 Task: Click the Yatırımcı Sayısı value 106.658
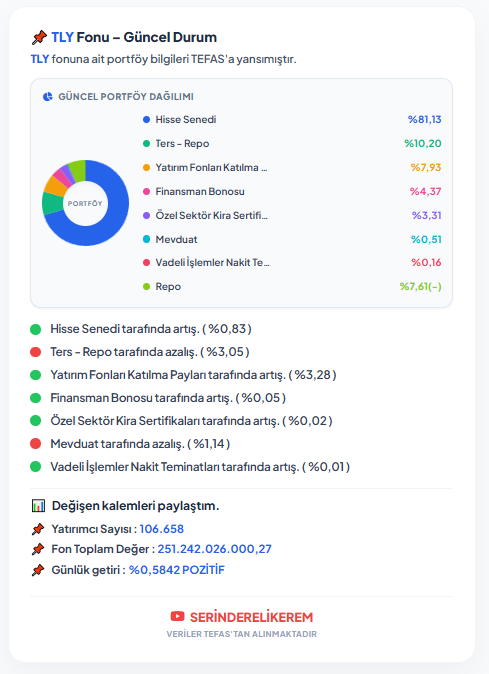162,529
